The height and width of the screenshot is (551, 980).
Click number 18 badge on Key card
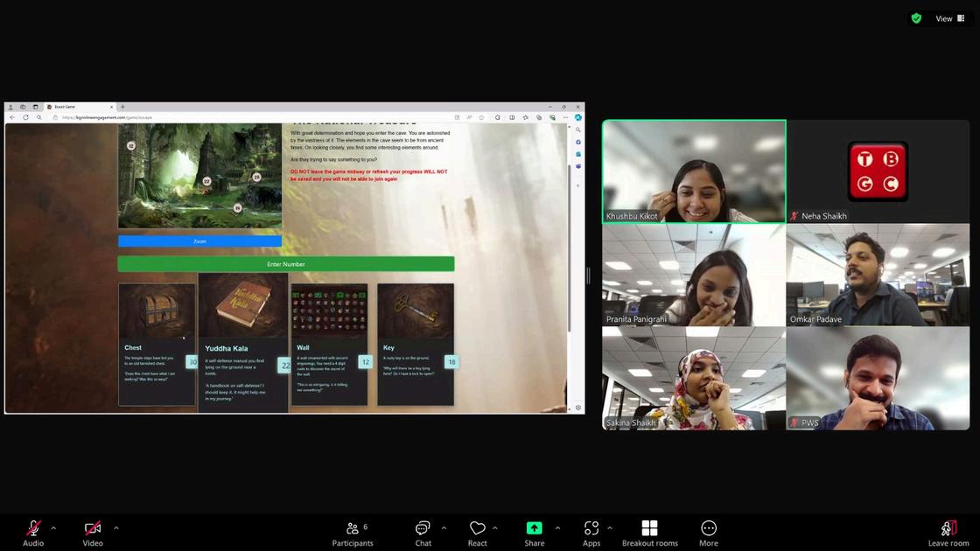click(x=451, y=362)
